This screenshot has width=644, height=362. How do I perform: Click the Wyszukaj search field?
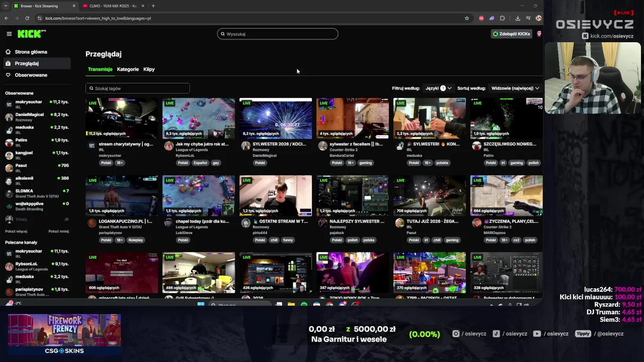click(x=278, y=34)
